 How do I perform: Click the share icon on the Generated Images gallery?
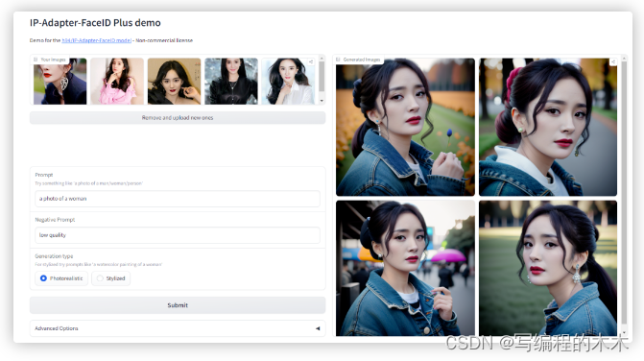(612, 62)
